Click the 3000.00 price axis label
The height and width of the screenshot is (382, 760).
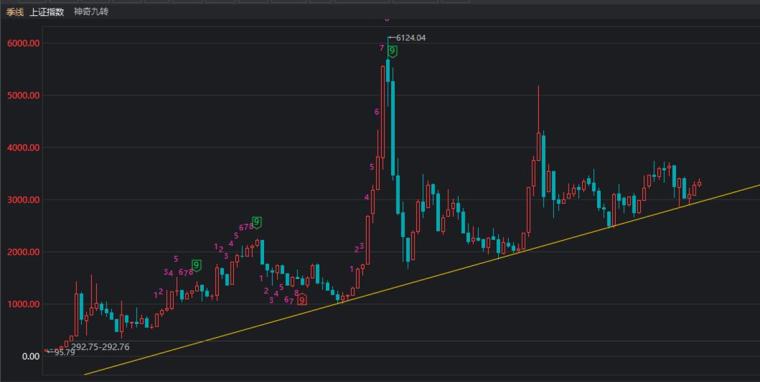23,200
